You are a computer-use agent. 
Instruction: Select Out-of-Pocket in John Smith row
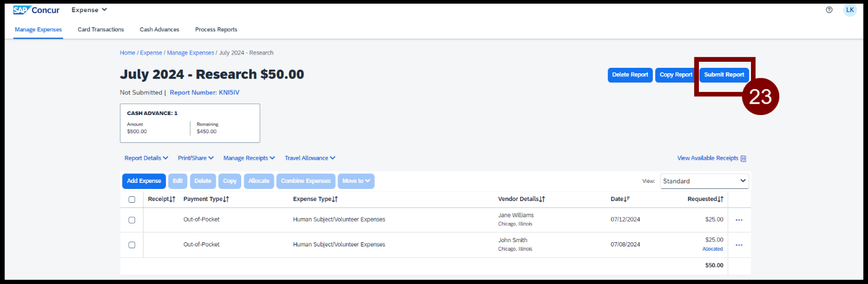pos(201,245)
